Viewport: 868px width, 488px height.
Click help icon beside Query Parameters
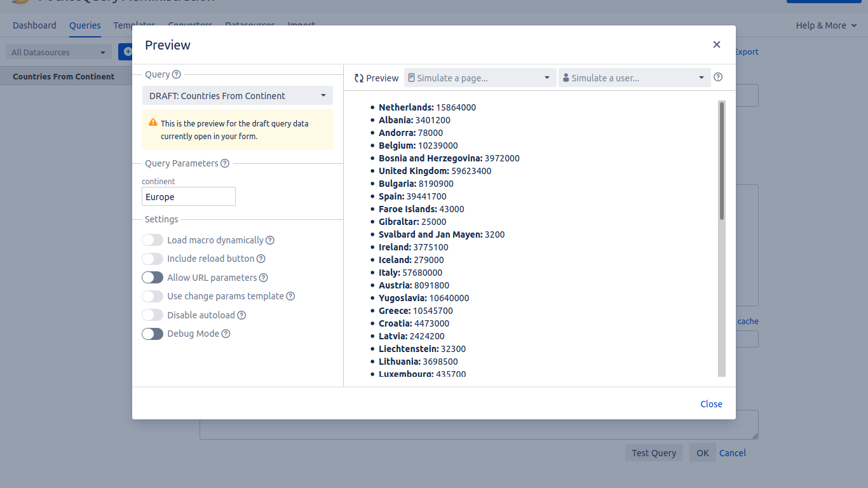(225, 163)
